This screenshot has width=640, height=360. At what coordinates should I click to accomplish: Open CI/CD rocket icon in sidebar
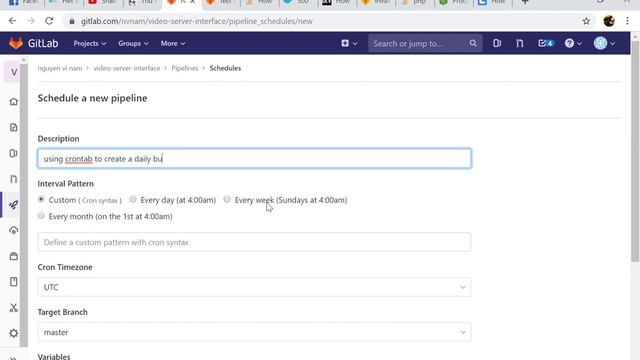13,204
